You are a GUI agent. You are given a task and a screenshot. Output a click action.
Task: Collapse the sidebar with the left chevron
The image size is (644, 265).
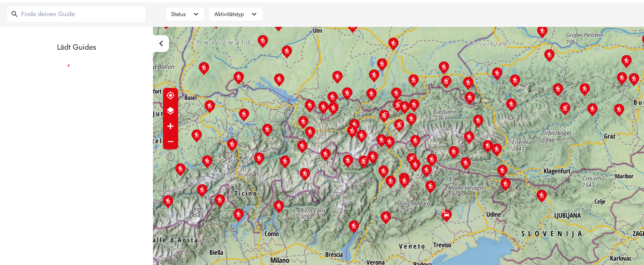click(161, 44)
